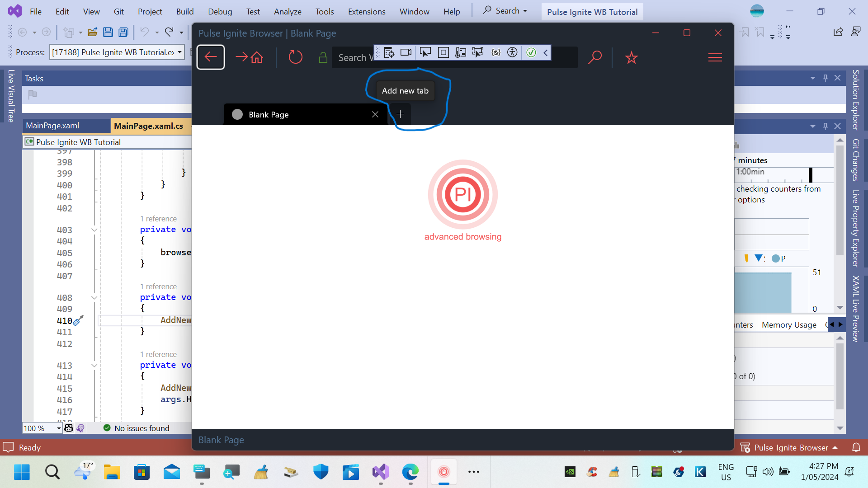868x488 pixels.
Task: Collapse code block at line 403
Action: (94, 230)
